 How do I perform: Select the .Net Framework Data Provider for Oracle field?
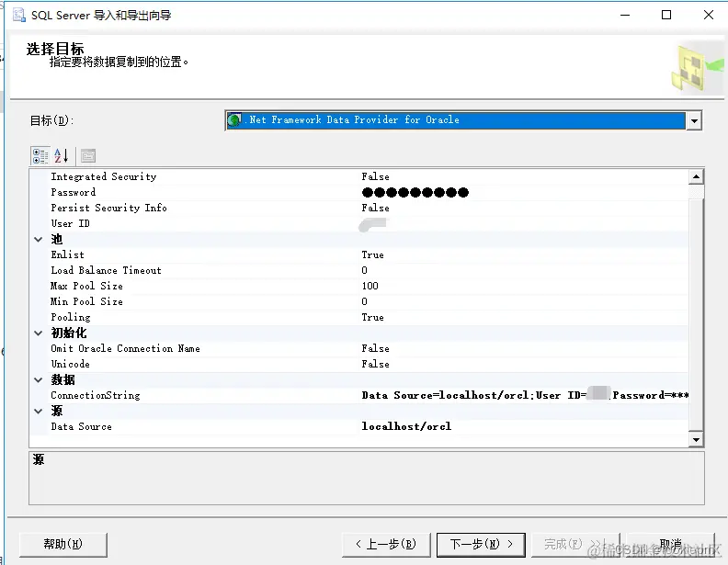pos(456,120)
